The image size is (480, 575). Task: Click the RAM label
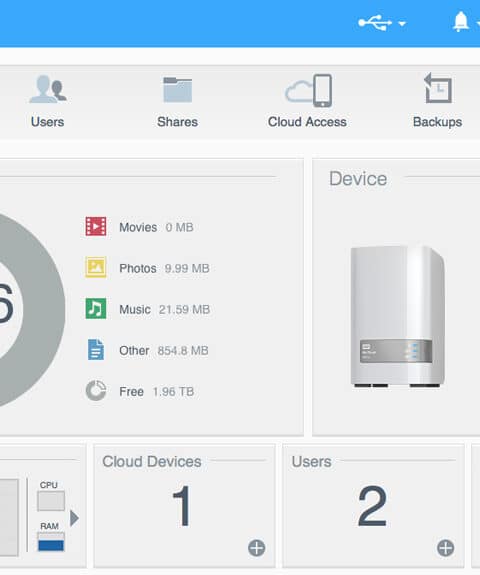click(49, 526)
